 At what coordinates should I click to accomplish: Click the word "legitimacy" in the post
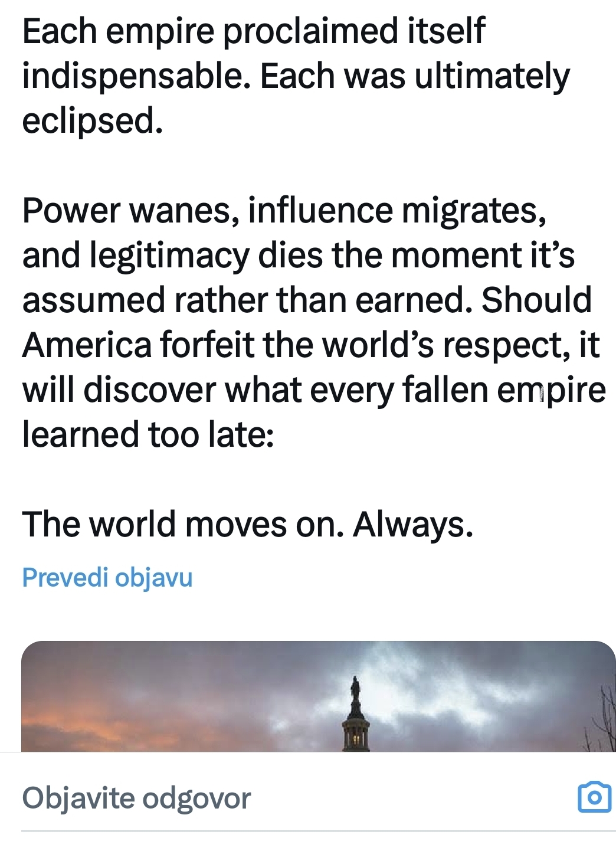(x=169, y=255)
